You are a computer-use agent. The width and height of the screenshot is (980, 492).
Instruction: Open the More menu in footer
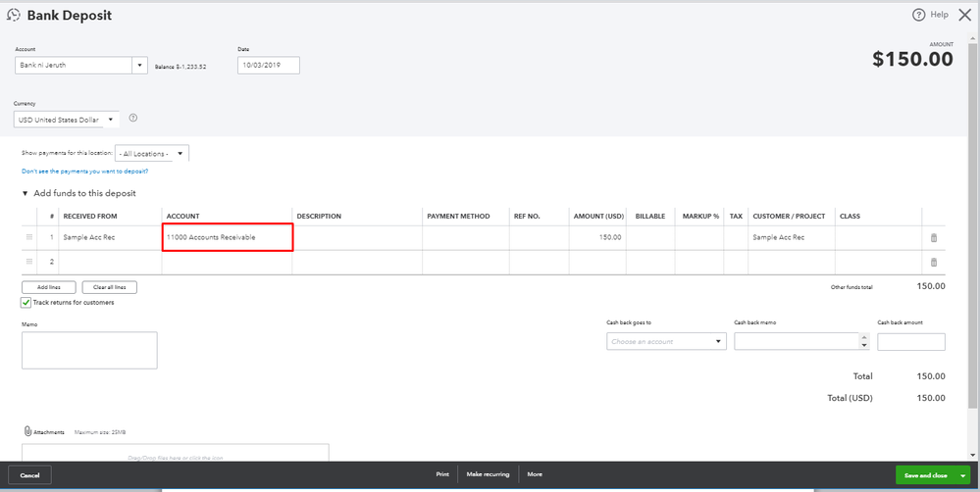[x=535, y=474]
